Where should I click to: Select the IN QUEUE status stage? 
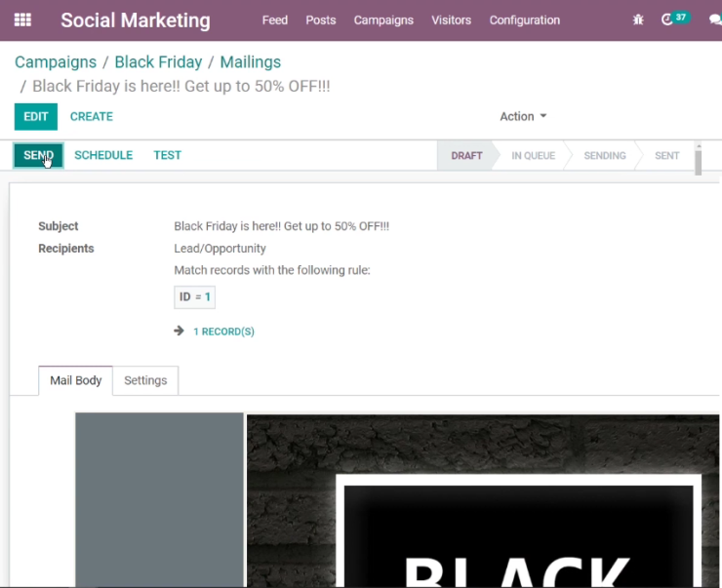(x=534, y=155)
